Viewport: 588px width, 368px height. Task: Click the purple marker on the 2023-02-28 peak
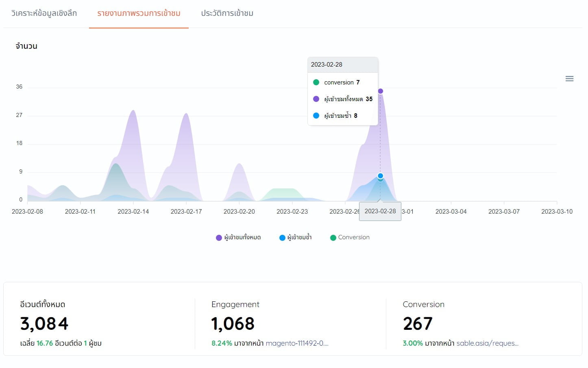pos(380,91)
